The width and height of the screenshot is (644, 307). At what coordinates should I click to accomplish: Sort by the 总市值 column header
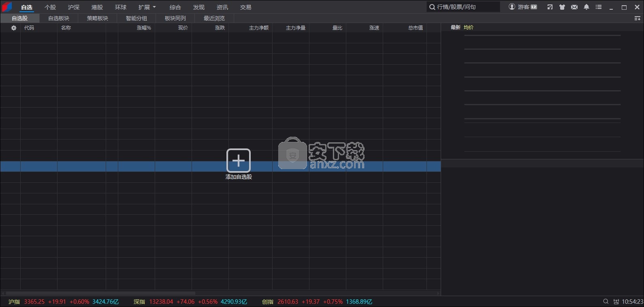coord(416,28)
